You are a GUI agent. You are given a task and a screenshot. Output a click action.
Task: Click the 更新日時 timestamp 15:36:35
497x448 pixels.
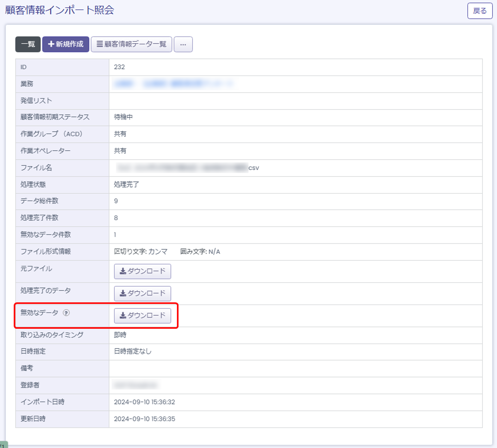(x=144, y=419)
